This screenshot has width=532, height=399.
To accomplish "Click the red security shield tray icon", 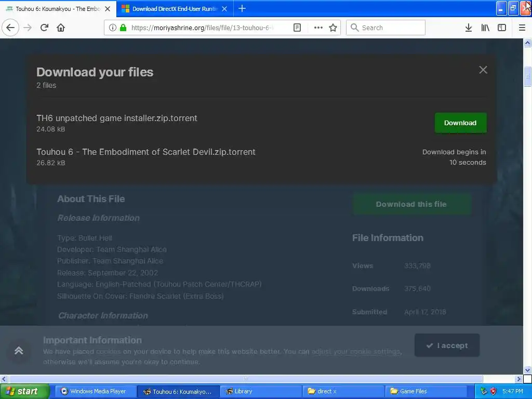I will pos(494,391).
